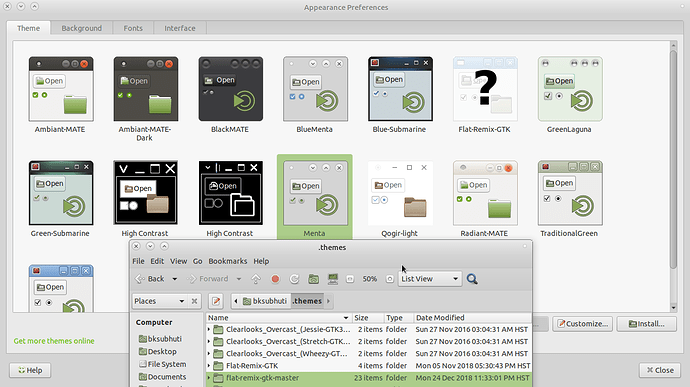The width and height of the screenshot is (690, 387).
Task: Switch to the Background tab
Action: [81, 28]
